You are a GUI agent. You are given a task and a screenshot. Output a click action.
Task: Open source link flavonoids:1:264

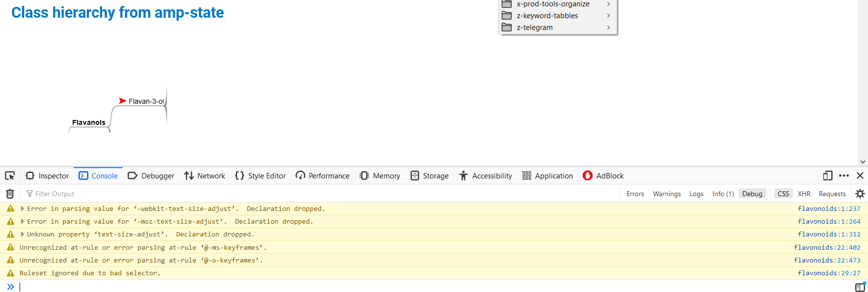click(x=829, y=221)
